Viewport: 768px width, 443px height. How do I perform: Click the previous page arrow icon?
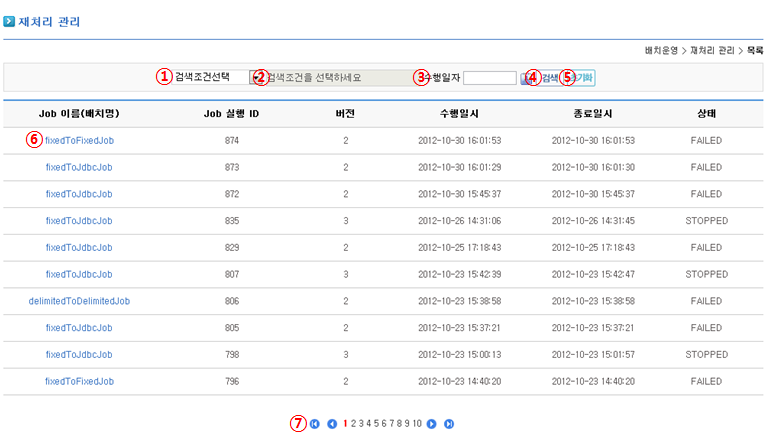tap(332, 424)
